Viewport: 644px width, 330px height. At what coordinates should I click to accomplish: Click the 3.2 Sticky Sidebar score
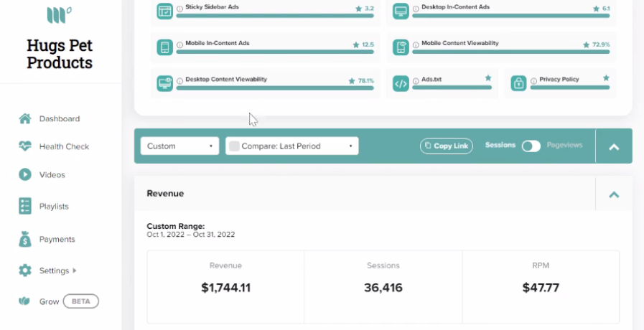point(369,9)
